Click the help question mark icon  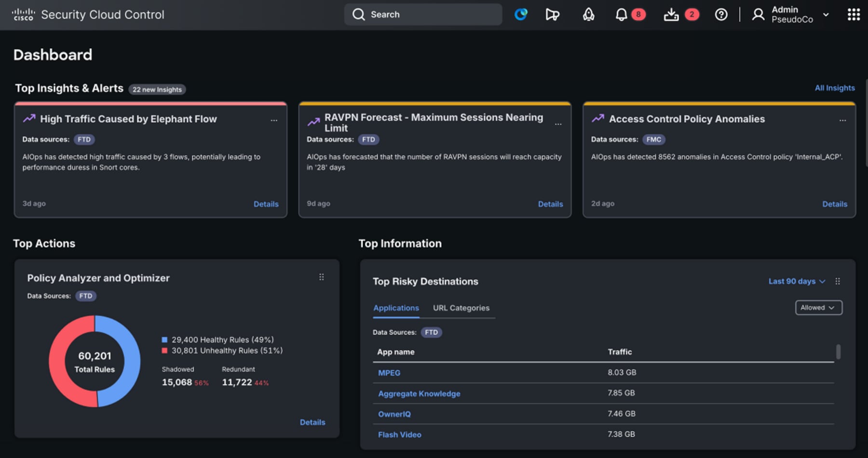pyautogui.click(x=721, y=14)
